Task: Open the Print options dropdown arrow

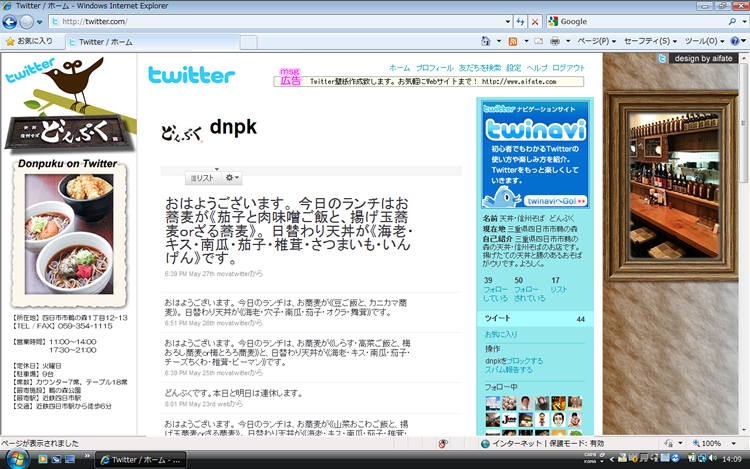Action: pyautogui.click(x=568, y=41)
